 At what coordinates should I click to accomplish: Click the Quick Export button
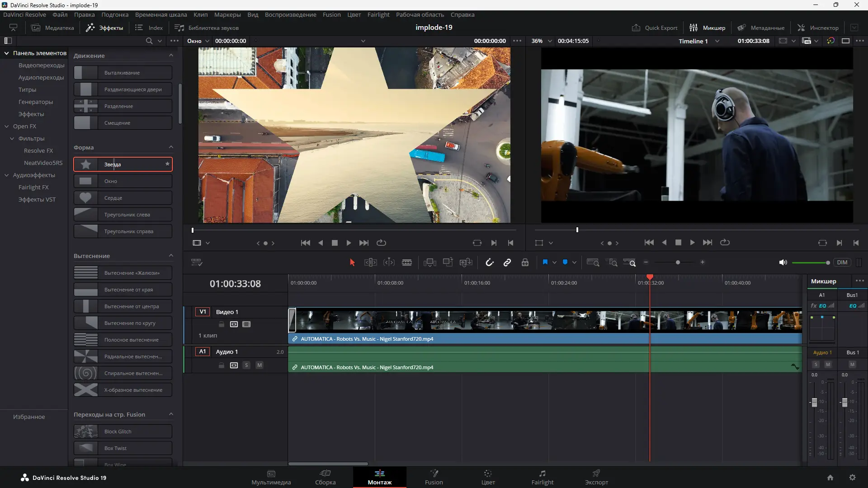655,28
